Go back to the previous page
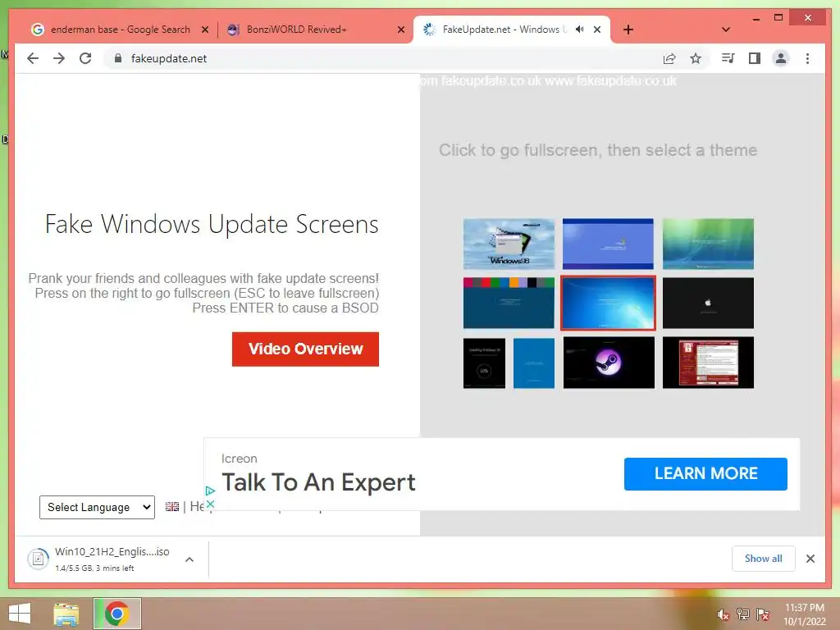 [x=33, y=58]
